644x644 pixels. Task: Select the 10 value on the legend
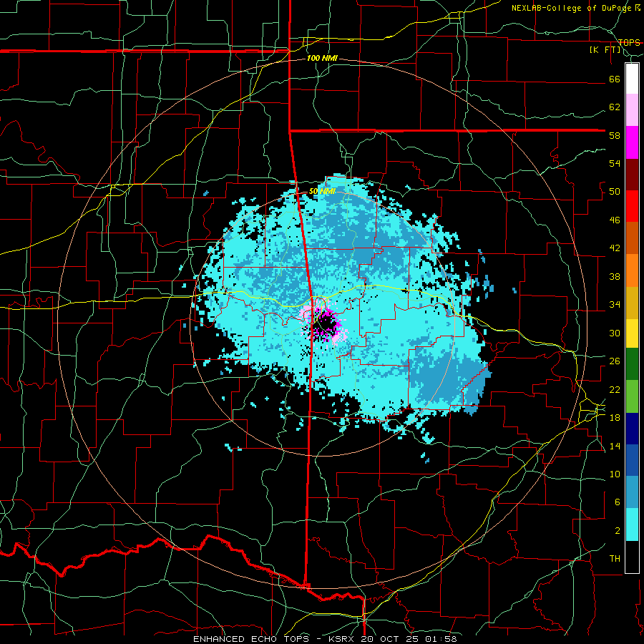click(x=615, y=474)
